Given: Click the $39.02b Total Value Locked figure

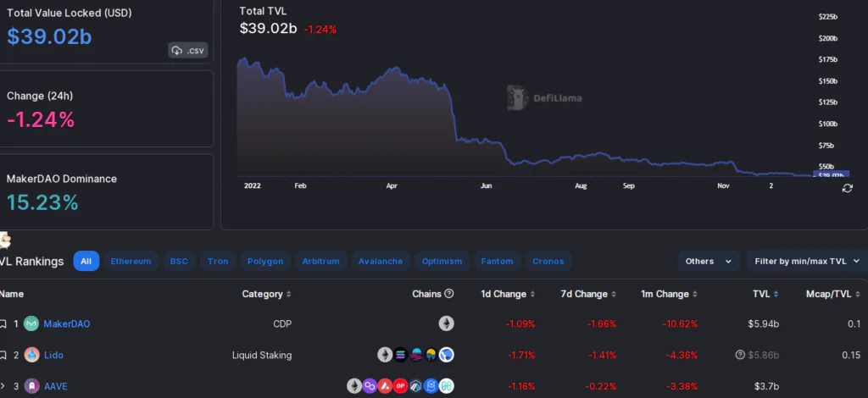Looking at the screenshot, I should (49, 36).
